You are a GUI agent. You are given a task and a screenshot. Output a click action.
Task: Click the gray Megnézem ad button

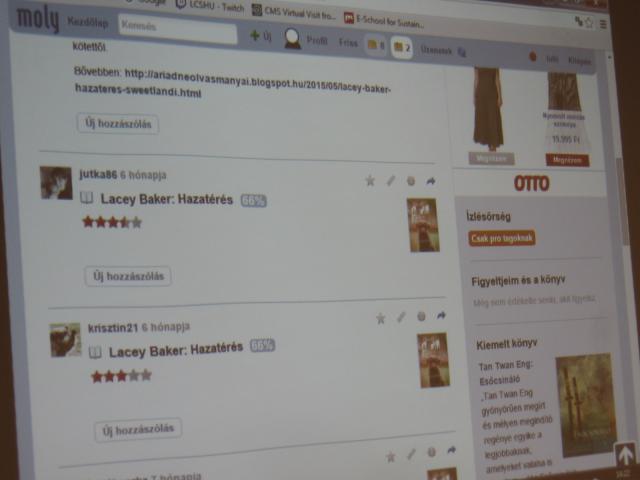[x=491, y=158]
